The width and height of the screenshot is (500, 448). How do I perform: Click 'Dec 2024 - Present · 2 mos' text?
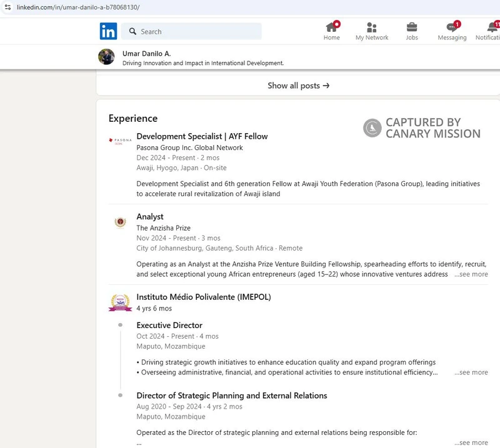(x=178, y=158)
